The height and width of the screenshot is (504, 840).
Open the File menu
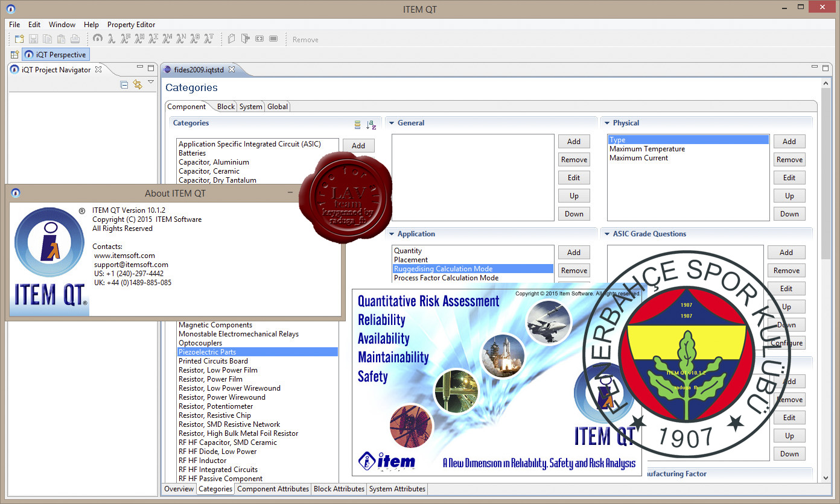coord(14,25)
